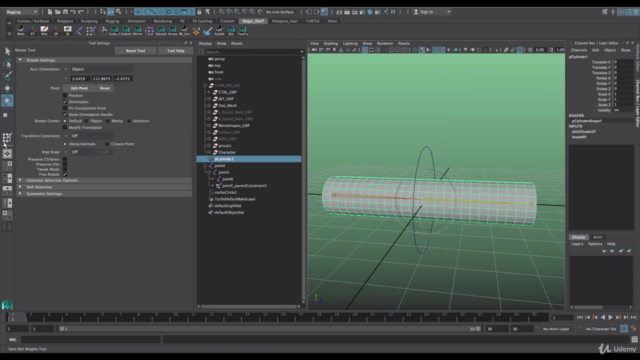Expand Common Selection Options section

tap(20, 180)
